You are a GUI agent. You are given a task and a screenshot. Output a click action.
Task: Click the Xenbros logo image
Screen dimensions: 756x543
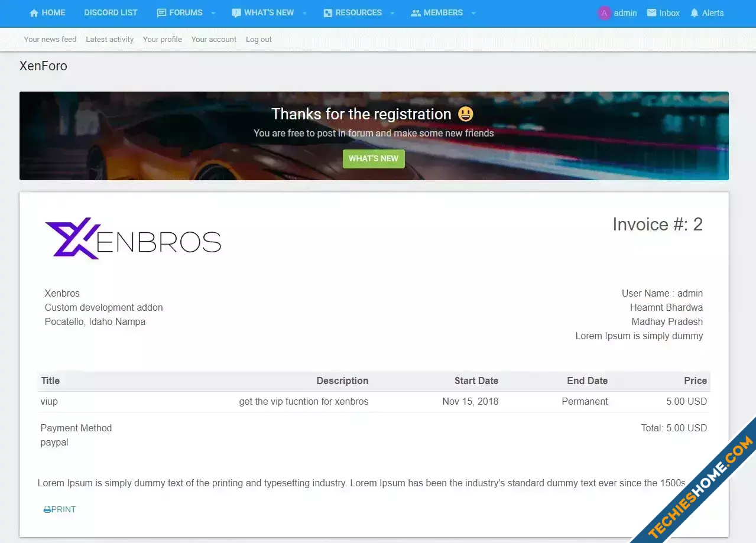click(x=133, y=238)
